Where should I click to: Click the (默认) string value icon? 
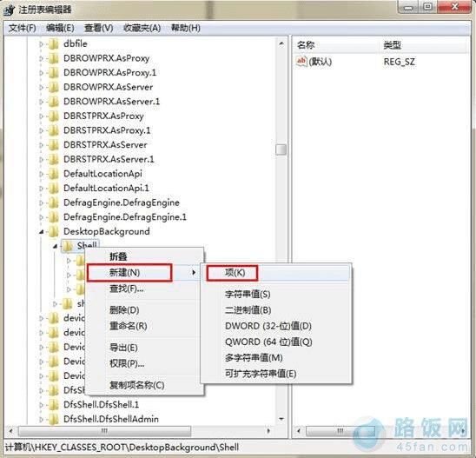click(x=301, y=62)
